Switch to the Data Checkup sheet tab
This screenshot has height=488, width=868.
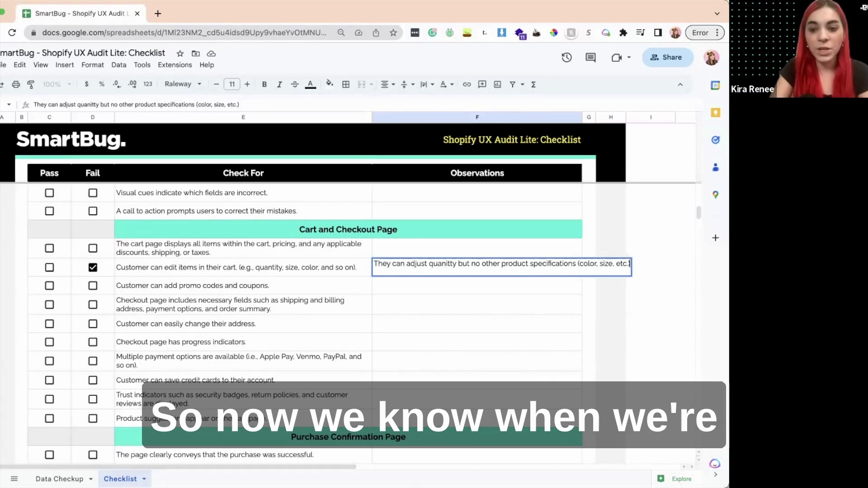[59, 479]
